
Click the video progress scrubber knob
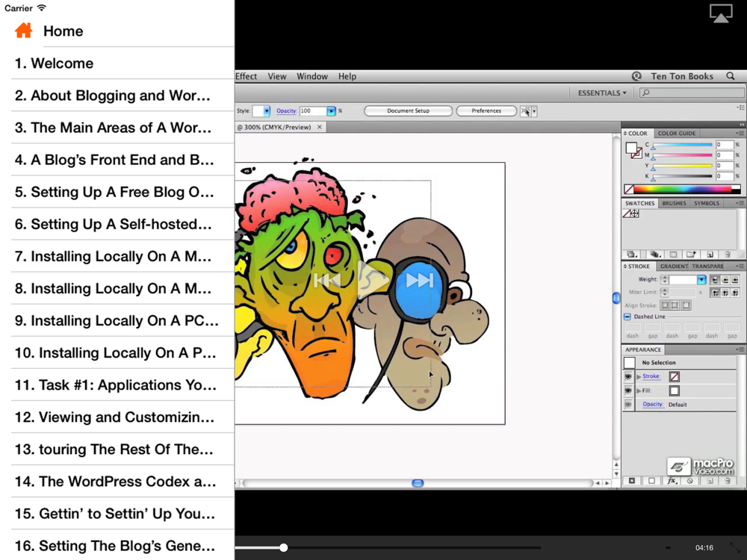pyautogui.click(x=283, y=547)
